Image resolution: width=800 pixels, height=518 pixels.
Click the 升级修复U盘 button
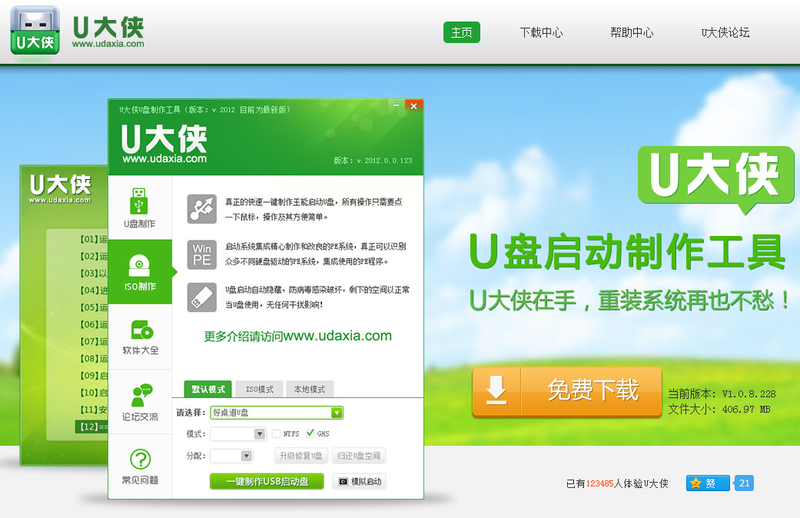(x=301, y=456)
